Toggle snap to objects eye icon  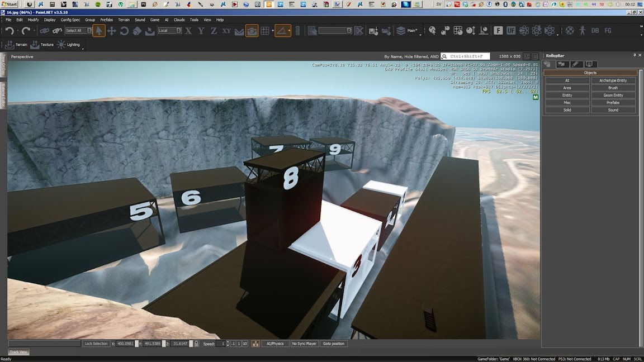[252, 31]
